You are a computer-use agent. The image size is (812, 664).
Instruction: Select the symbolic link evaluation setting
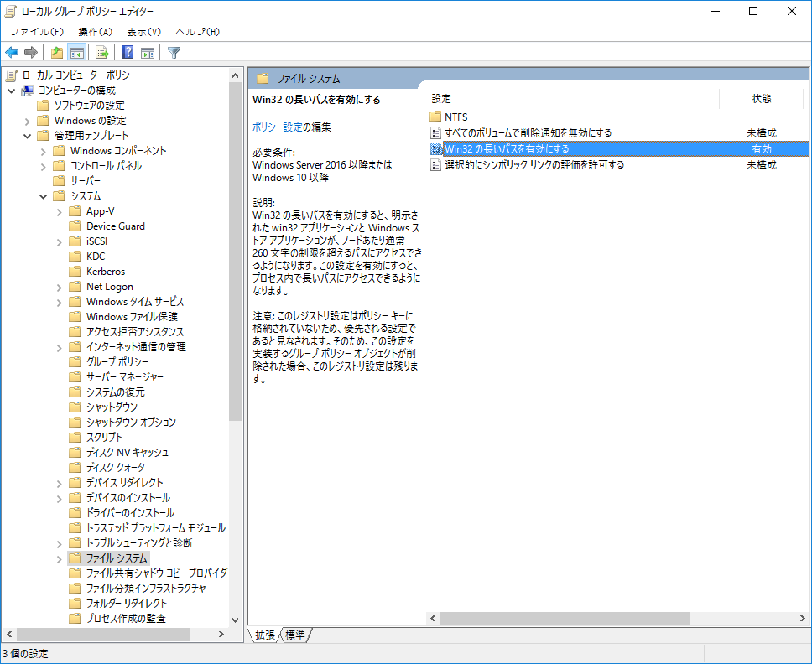(x=520, y=164)
